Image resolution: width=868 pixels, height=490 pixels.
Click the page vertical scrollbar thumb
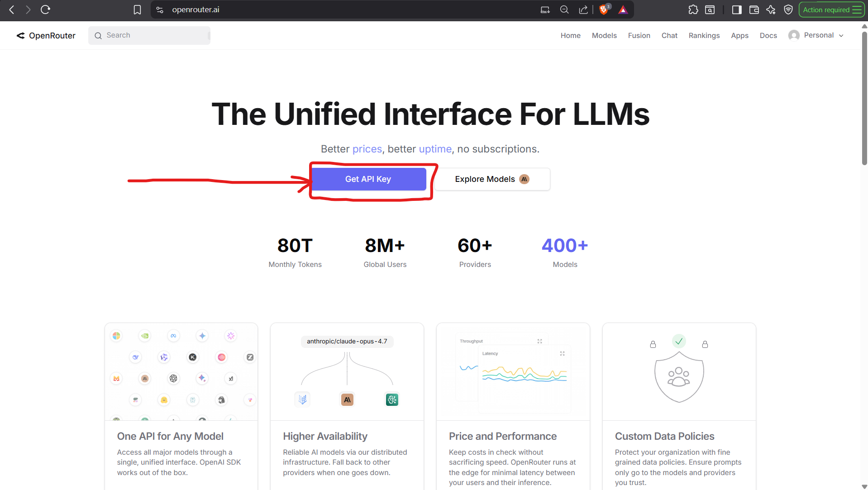[x=864, y=98]
